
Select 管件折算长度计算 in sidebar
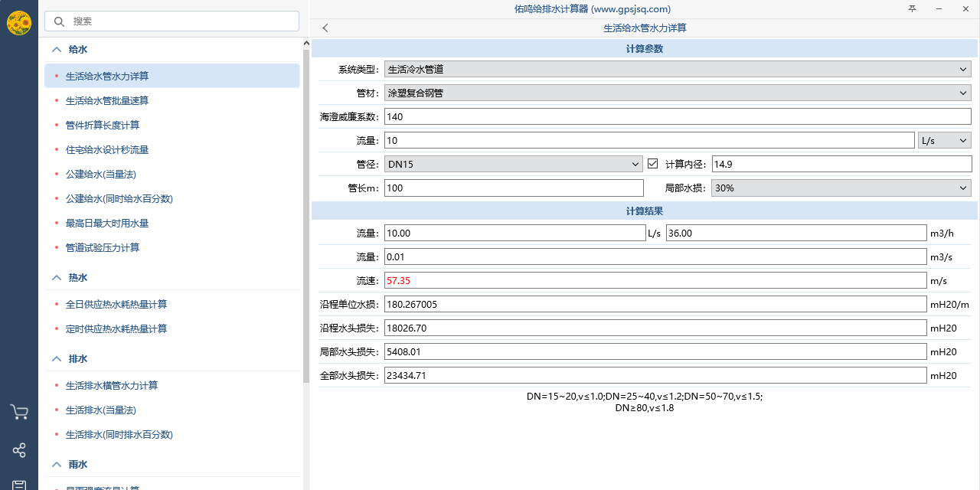click(103, 125)
